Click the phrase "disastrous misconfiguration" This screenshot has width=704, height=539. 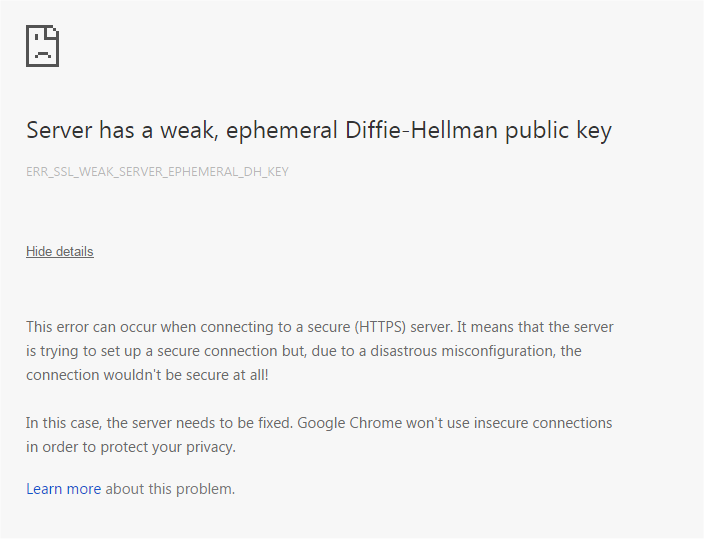pos(463,351)
